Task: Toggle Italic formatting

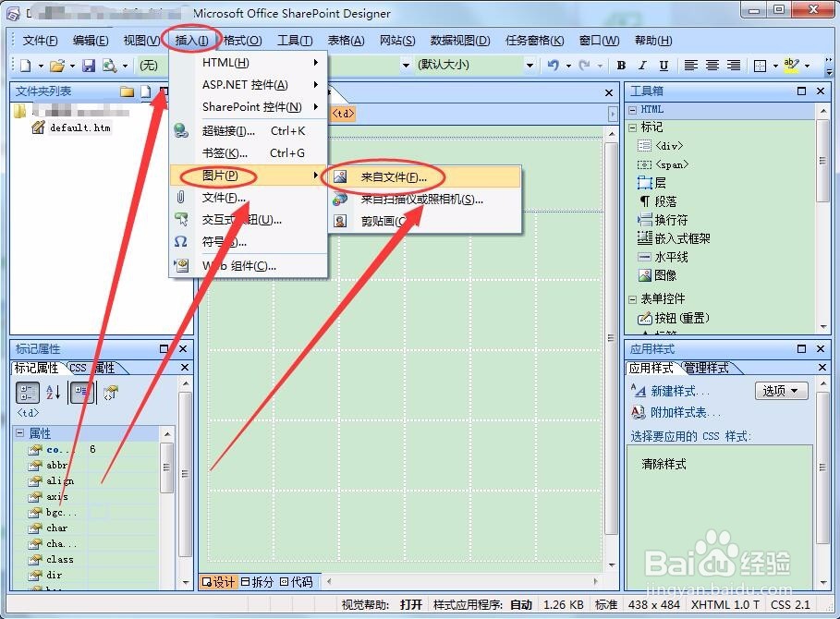Action: 642,66
